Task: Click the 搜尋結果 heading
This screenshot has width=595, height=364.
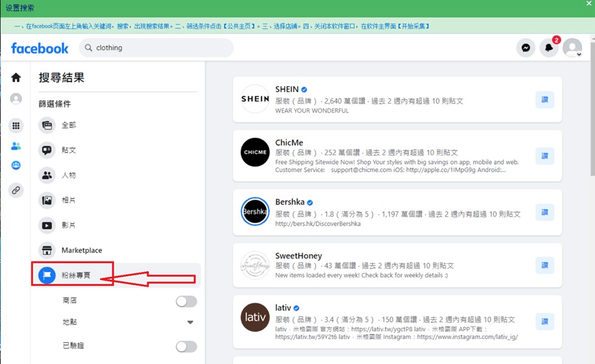Action: (61, 78)
